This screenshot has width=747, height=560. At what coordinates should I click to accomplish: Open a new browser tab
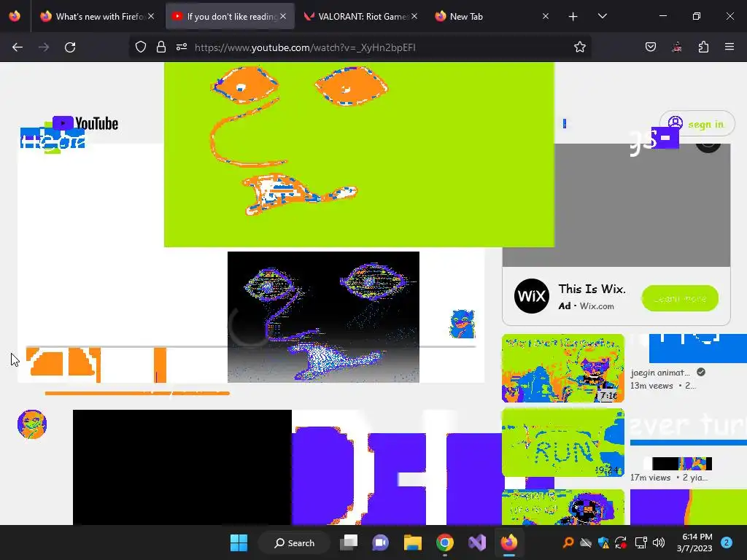pos(573,16)
